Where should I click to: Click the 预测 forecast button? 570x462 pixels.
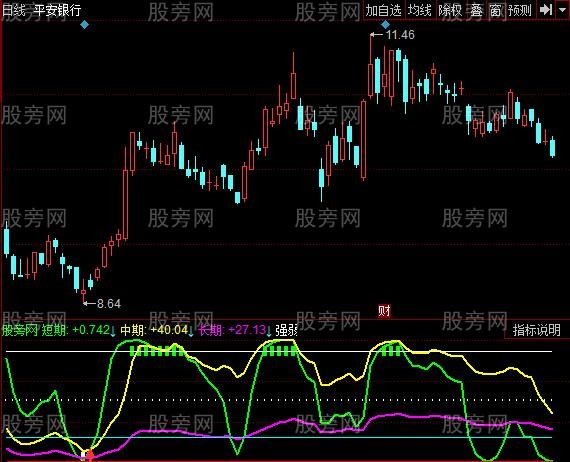[520, 10]
